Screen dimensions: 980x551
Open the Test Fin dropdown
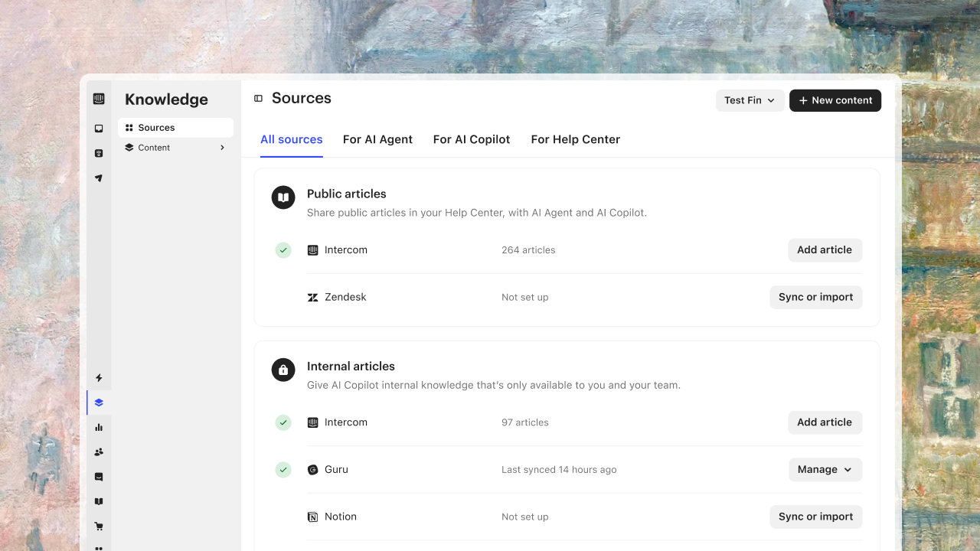point(750,100)
